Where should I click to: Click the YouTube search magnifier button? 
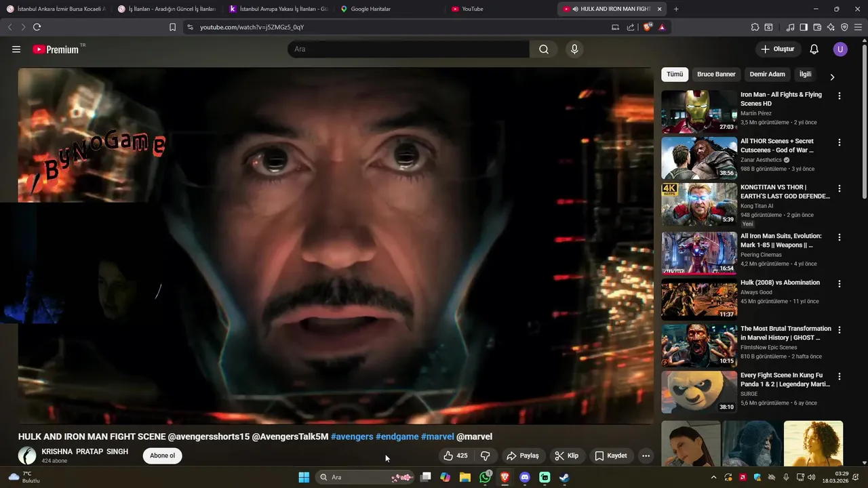pos(544,49)
